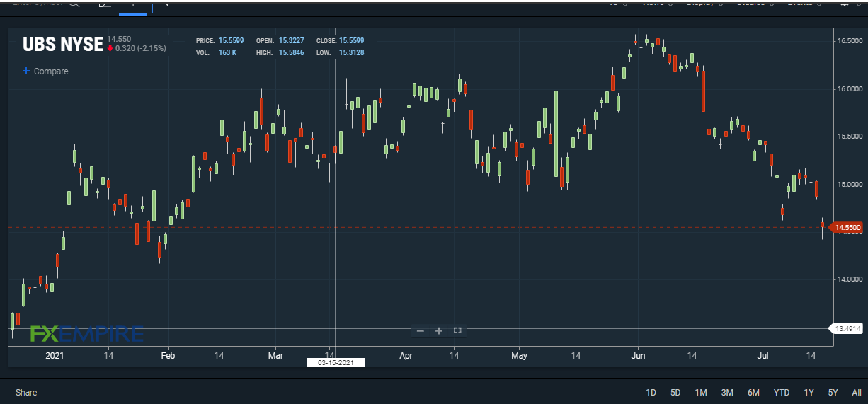This screenshot has height=404, width=868.
Task: Click the CLOSE value 15.5599
Action: pos(352,41)
